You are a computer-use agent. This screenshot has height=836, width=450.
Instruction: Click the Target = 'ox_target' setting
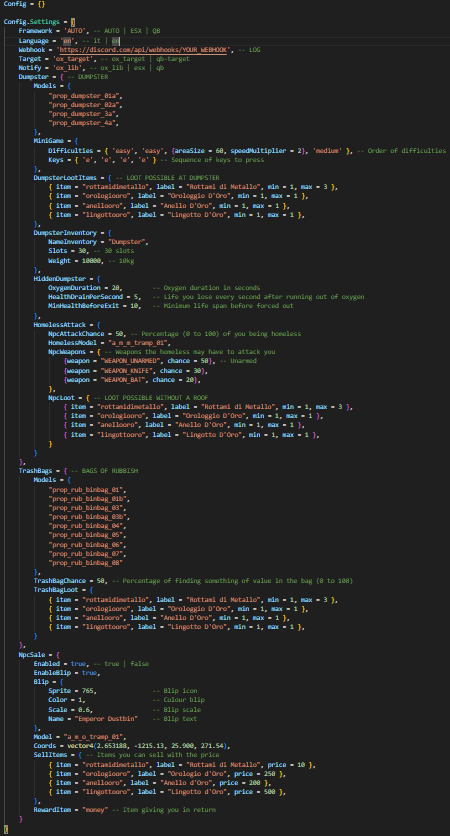click(x=104, y=59)
